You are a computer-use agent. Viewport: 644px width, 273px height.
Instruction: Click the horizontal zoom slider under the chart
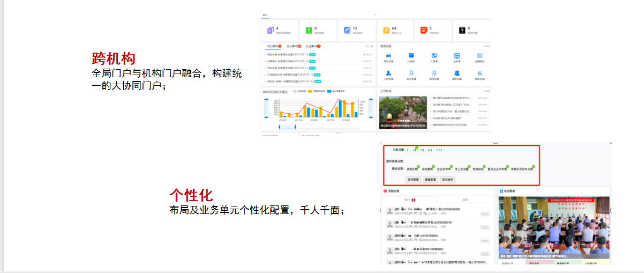click(318, 126)
